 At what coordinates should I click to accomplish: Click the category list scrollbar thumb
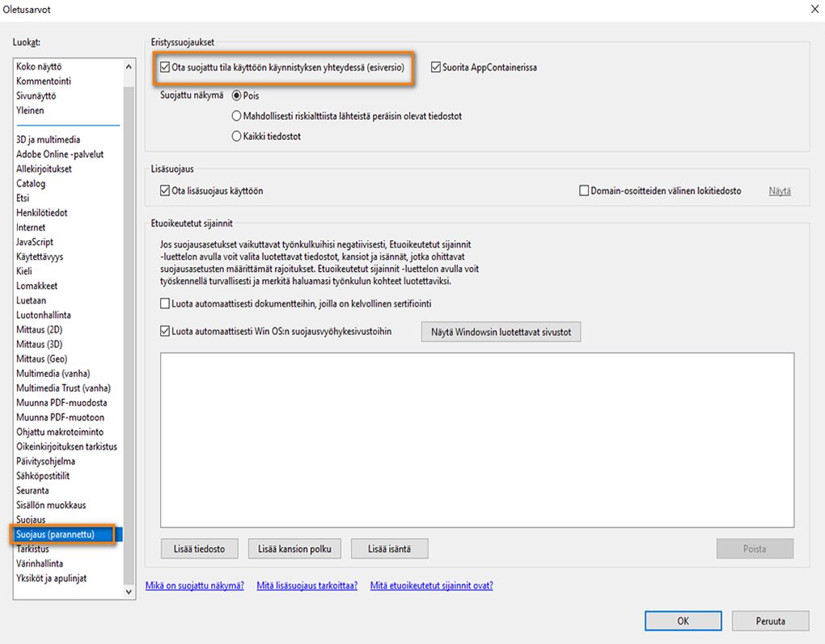point(129,335)
